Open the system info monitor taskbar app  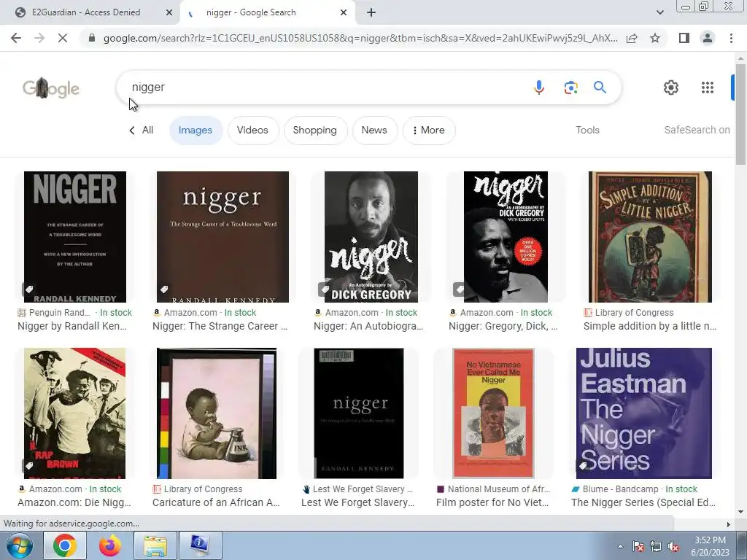click(x=200, y=545)
